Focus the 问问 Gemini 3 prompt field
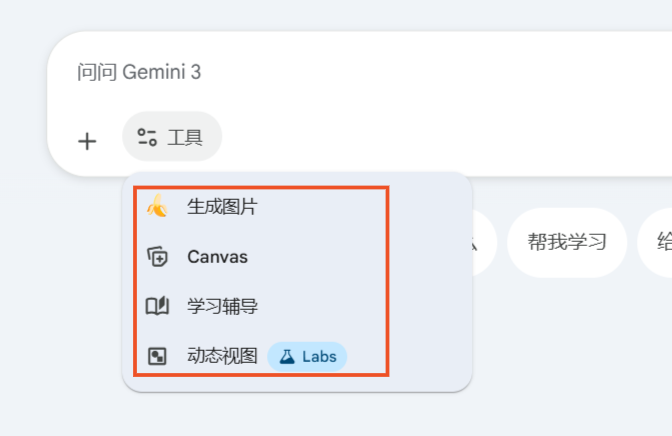The width and height of the screenshot is (672, 436). pos(300,73)
